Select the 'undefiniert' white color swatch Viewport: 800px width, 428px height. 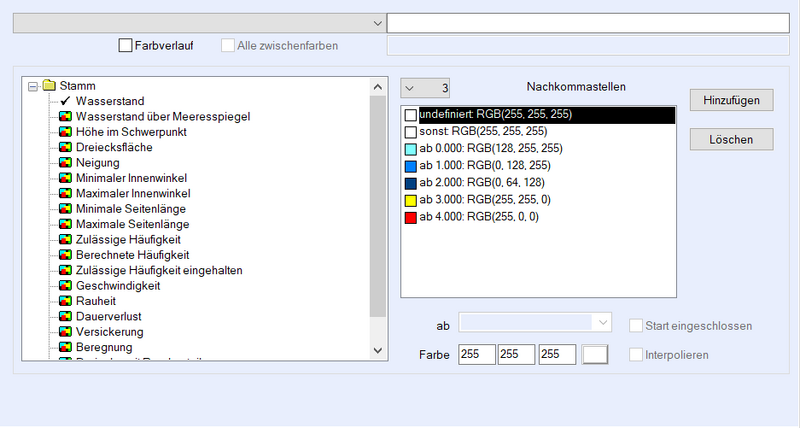[411, 115]
